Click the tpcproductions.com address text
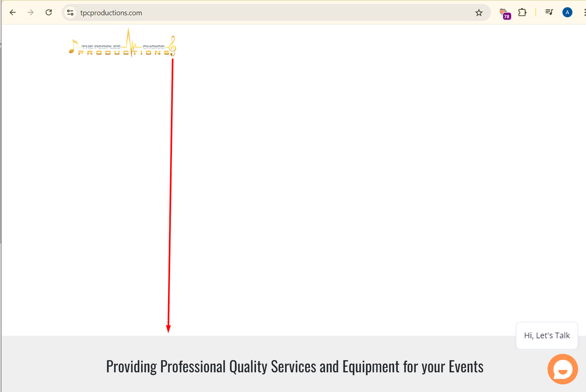Viewport: 586px width, 392px height. click(111, 13)
